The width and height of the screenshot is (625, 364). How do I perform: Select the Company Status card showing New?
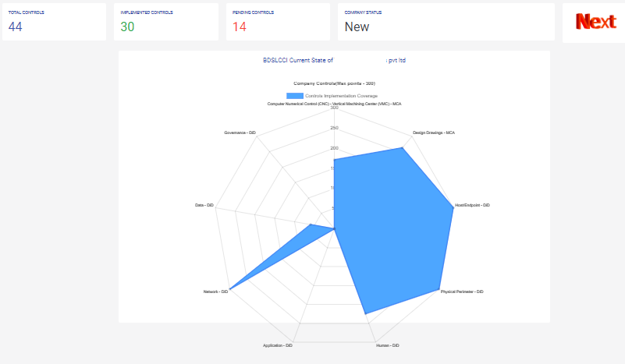click(446, 22)
